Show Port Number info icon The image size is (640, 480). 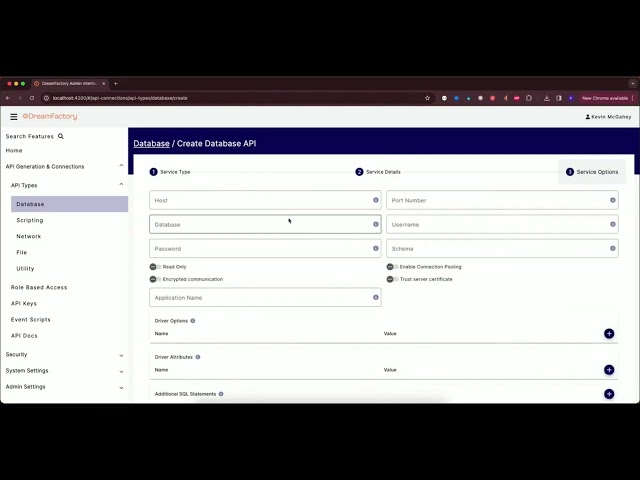[x=613, y=200]
